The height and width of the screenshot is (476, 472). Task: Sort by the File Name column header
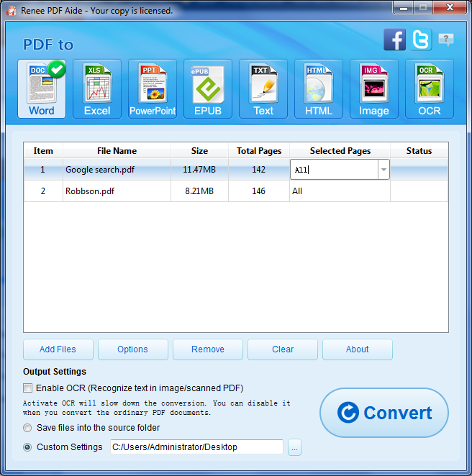(117, 151)
